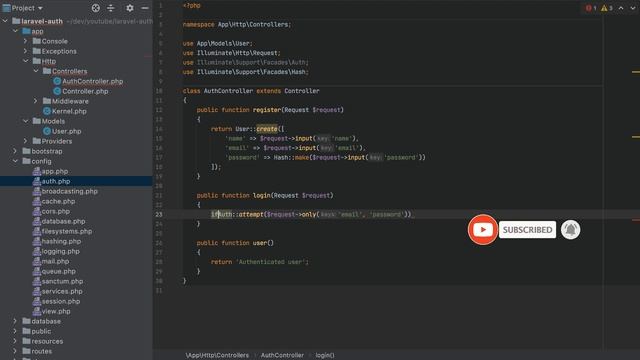Expand the bootstrap folder

(x=15, y=151)
